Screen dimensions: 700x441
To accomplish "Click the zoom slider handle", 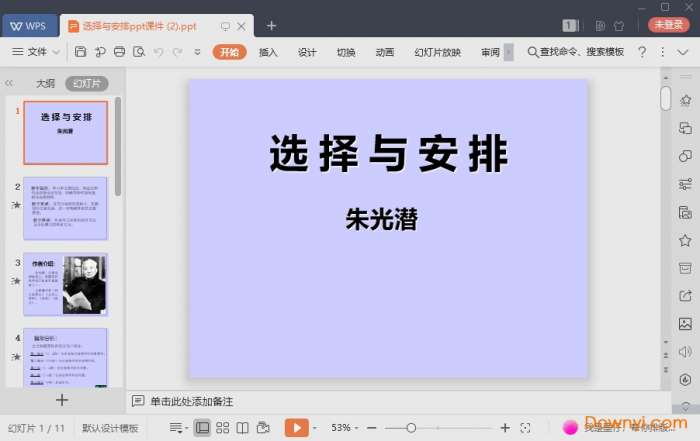I will (412, 428).
